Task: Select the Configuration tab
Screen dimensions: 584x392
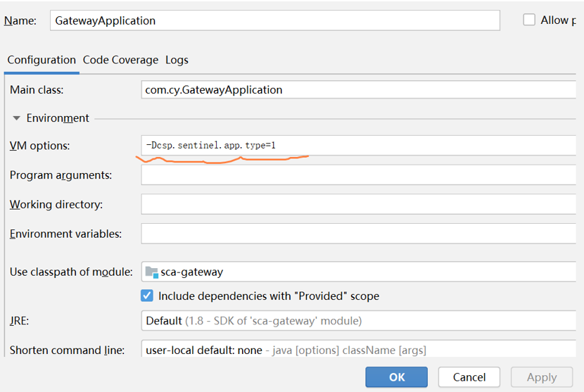Action: 42,60
